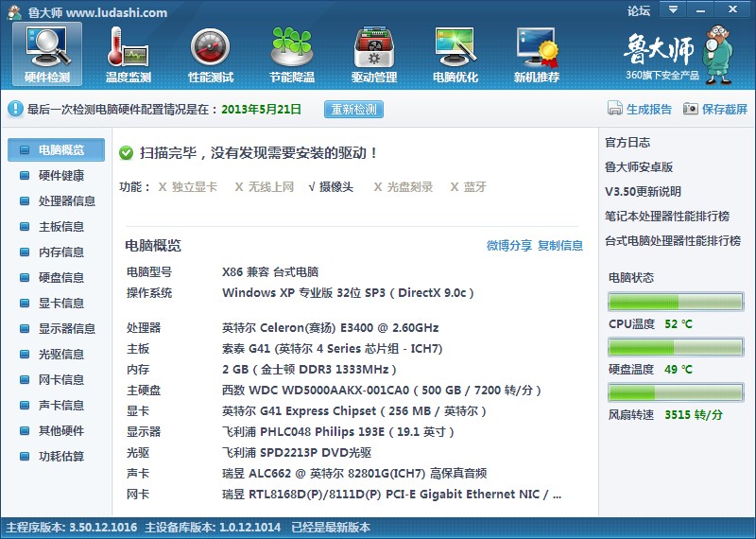This screenshot has height=539, width=756.
Task: Click the Celeron E3400 processor text
Action: coord(330,328)
